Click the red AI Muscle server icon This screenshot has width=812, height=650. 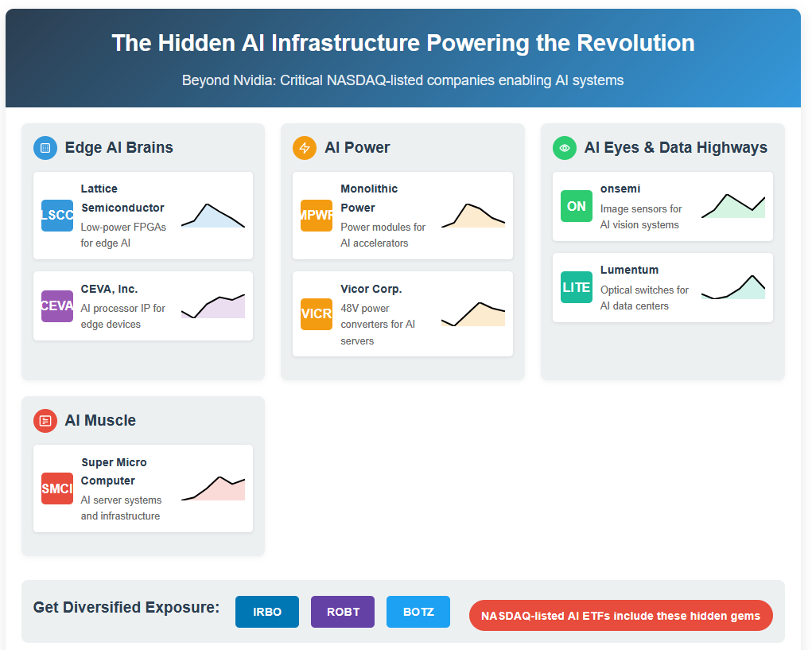pos(45,421)
